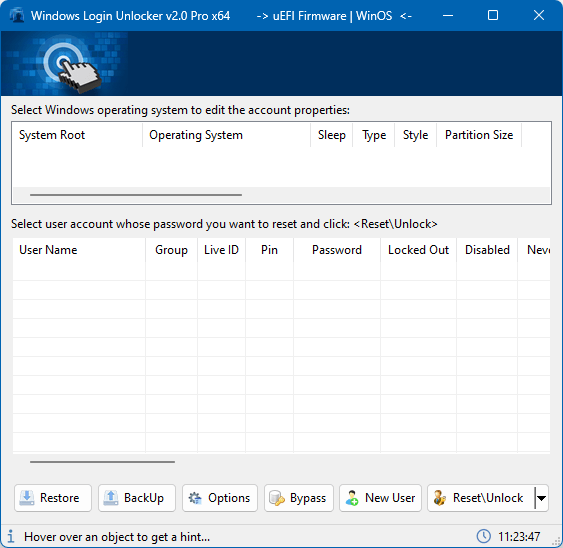Image resolution: width=563 pixels, height=548 pixels.
Task: Click the Sleep column header
Action: point(331,135)
